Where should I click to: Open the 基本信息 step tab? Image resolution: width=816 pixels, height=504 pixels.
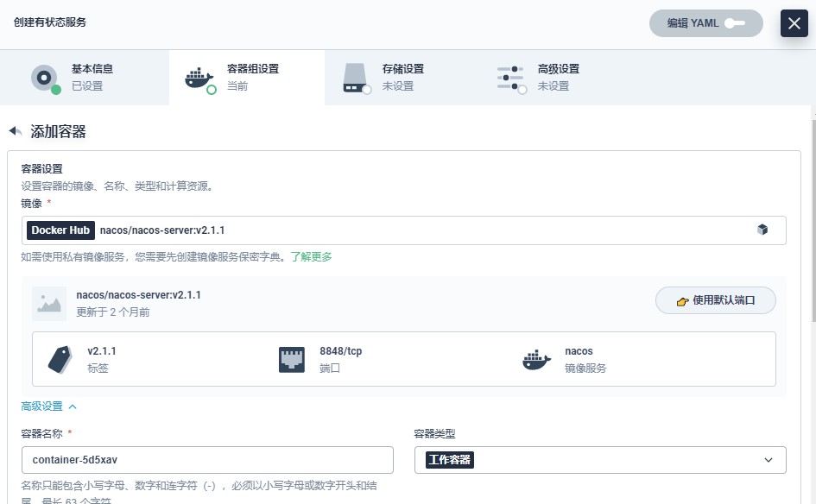point(85,78)
